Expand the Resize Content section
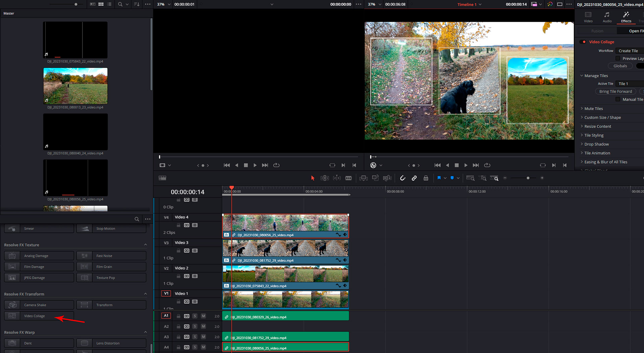Screen dimensions: 644x353 tap(582, 126)
